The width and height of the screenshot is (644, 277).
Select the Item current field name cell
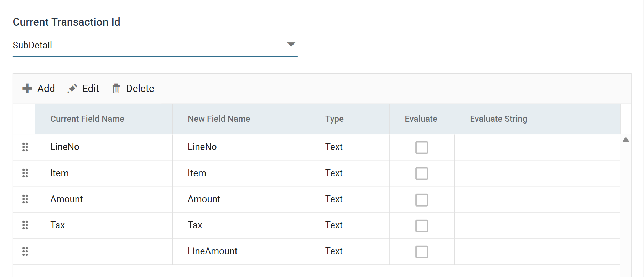coord(104,173)
